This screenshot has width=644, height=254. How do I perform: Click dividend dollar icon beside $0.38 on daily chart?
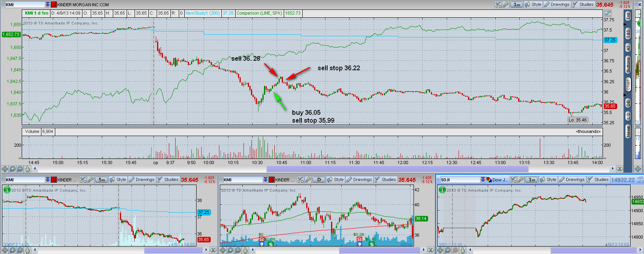[x=271, y=244]
